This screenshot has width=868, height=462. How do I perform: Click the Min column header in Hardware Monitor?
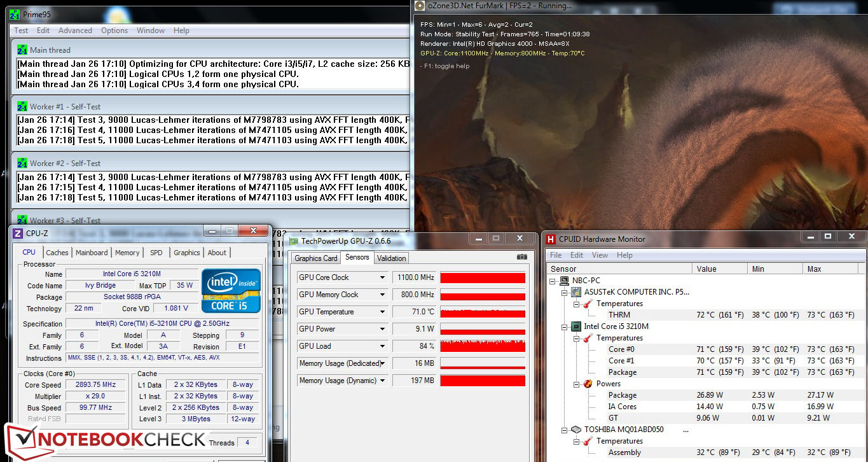pos(775,269)
